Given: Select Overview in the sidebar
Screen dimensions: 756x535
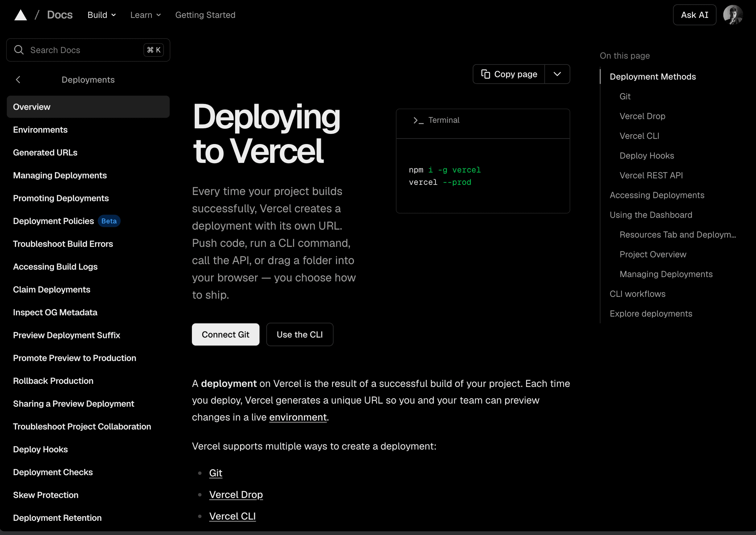Looking at the screenshot, I should [x=88, y=107].
